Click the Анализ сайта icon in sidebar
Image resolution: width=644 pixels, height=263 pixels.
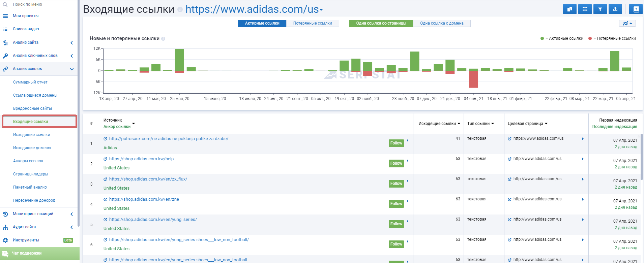[x=5, y=42]
